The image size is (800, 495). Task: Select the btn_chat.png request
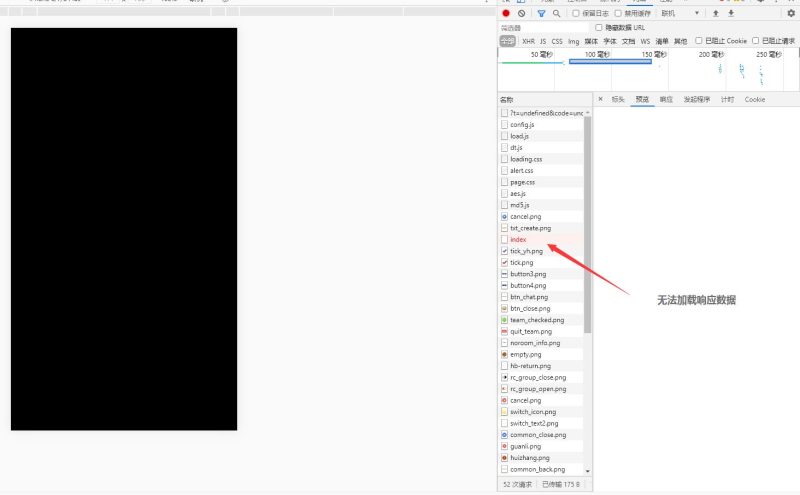click(541, 297)
